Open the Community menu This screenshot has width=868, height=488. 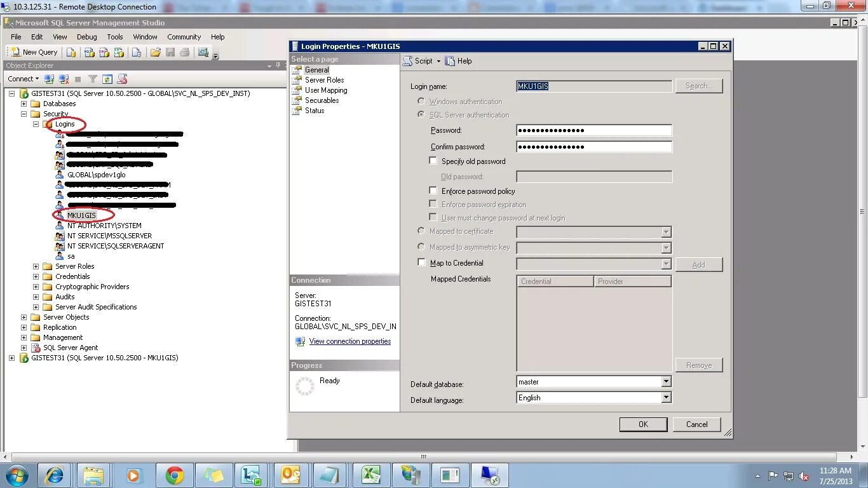[x=184, y=37]
